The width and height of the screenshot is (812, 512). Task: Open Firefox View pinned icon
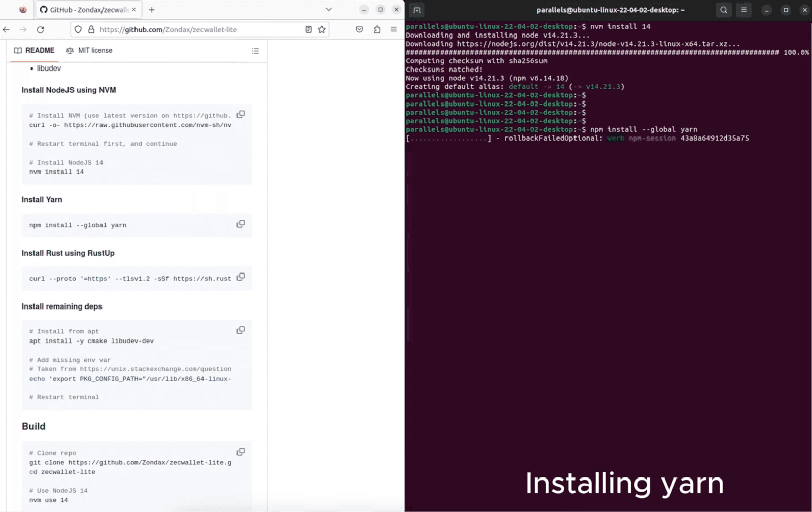[23, 9]
